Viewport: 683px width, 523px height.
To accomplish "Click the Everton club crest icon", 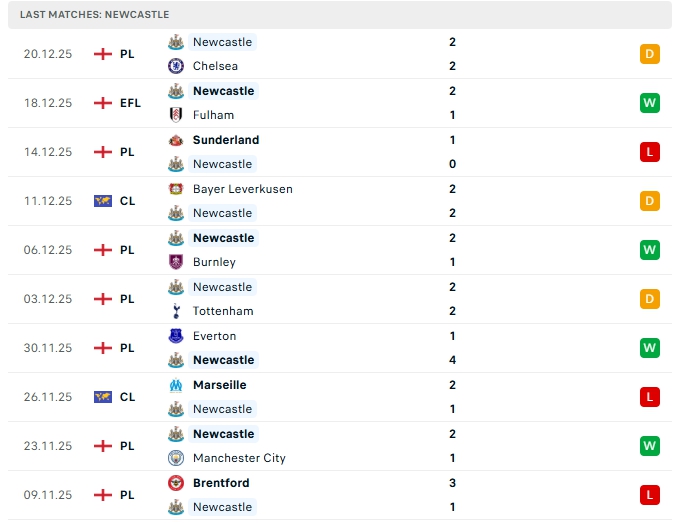I will click(x=176, y=336).
